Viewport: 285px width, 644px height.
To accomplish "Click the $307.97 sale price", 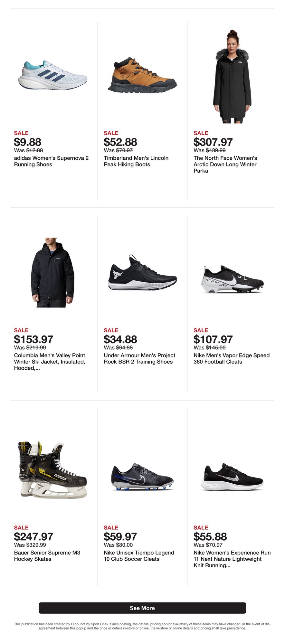I will point(213,142).
